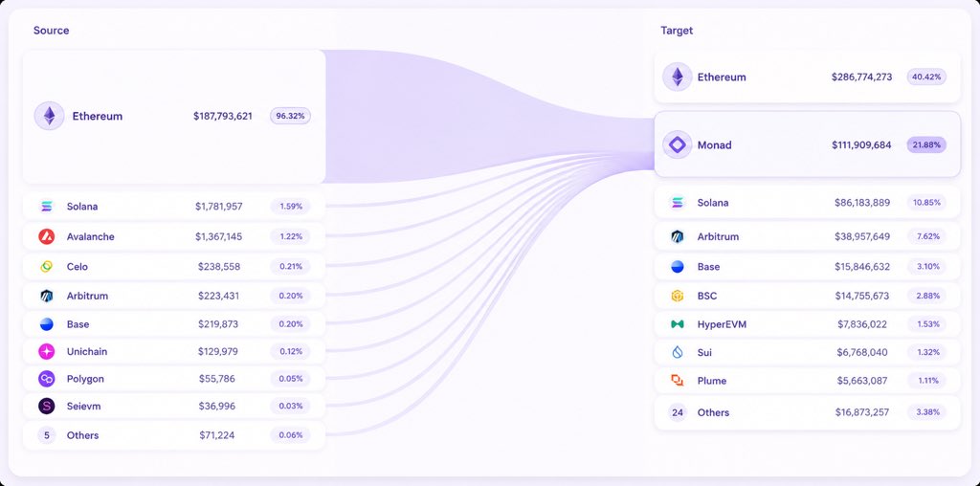The width and height of the screenshot is (980, 486).
Task: Click the $1,781,957 Solana source value
Action: pyautogui.click(x=219, y=206)
